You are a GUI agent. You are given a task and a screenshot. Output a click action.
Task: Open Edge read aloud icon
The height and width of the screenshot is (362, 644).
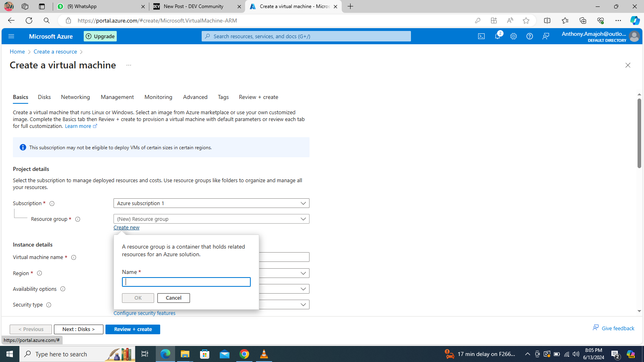[510, 21]
